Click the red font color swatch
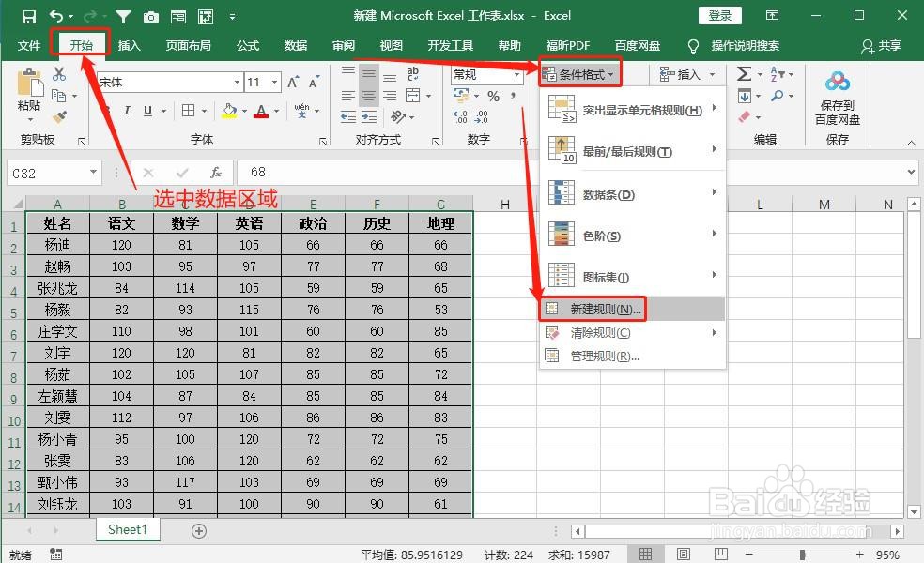924x563 pixels. tap(260, 115)
